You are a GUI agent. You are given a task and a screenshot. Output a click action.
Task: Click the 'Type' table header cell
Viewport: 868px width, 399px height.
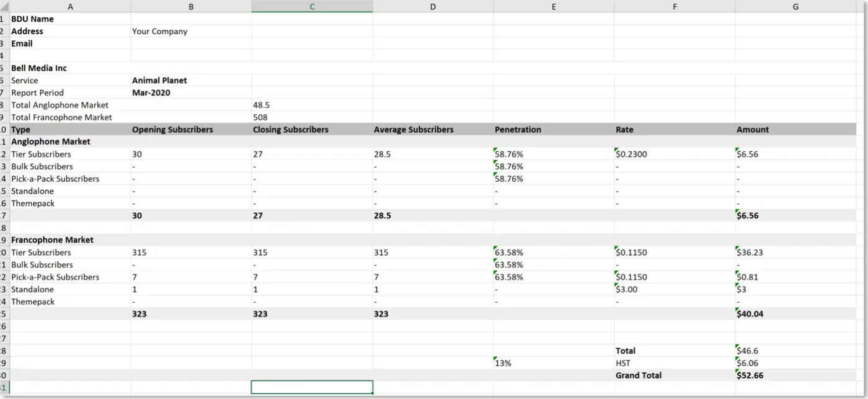tap(70, 130)
